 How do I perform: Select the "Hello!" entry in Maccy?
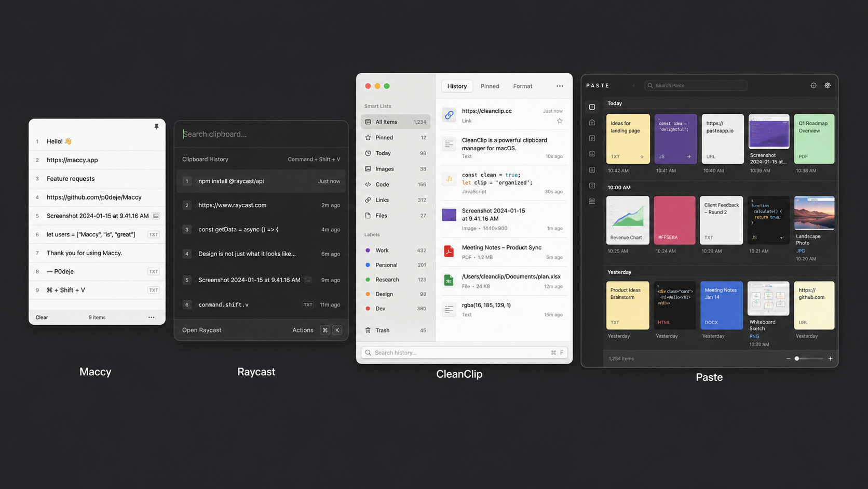tap(97, 141)
